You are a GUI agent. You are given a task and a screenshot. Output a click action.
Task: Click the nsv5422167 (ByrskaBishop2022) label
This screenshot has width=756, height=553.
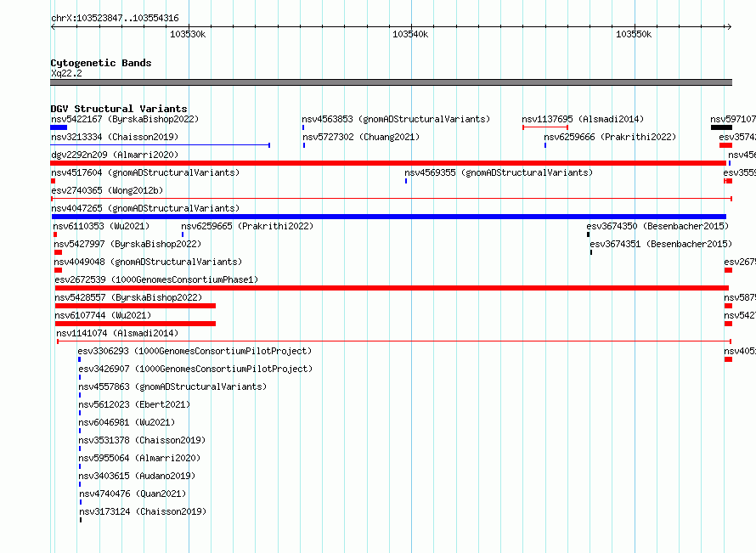tap(125, 119)
